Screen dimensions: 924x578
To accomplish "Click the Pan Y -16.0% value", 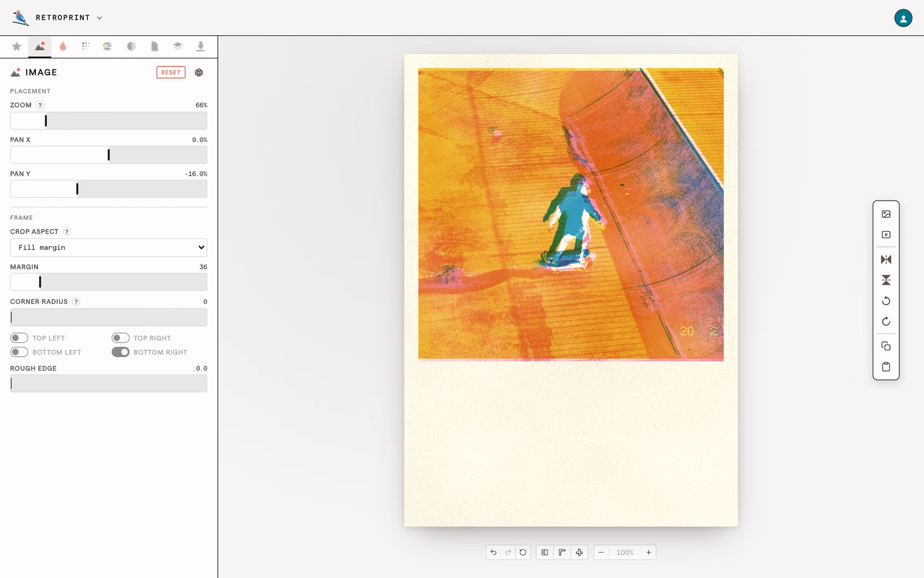I will (x=196, y=174).
